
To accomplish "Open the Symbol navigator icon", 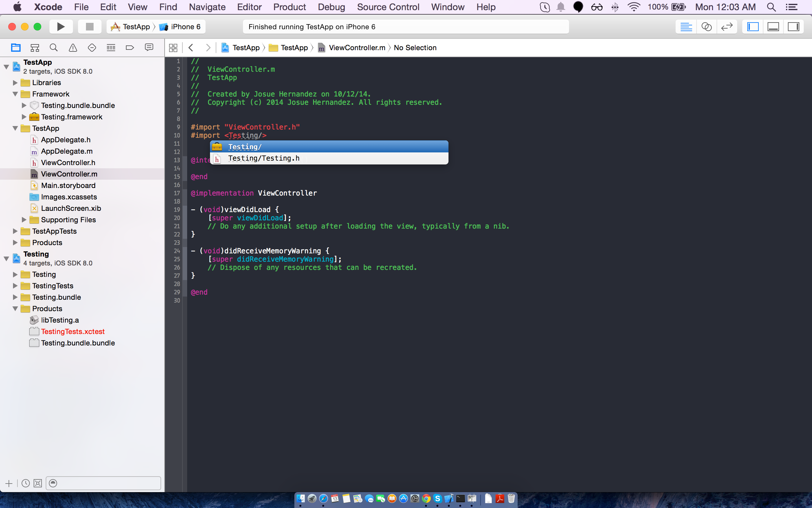I will (x=35, y=48).
